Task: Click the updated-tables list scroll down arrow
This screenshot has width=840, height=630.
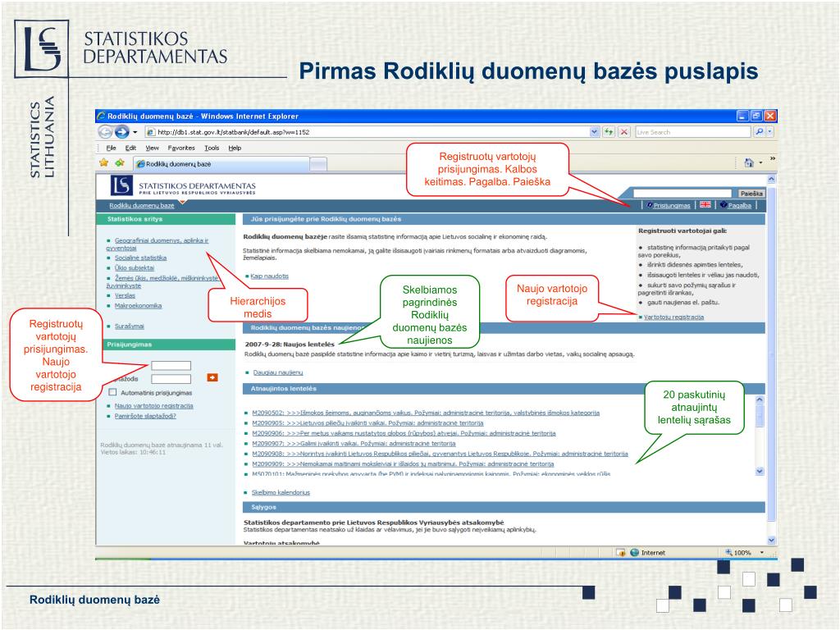Action: coord(759,471)
